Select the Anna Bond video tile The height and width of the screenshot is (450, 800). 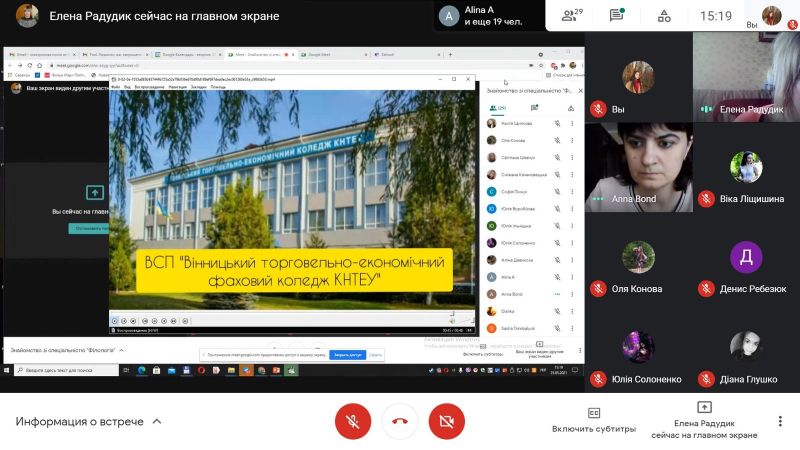click(x=639, y=167)
